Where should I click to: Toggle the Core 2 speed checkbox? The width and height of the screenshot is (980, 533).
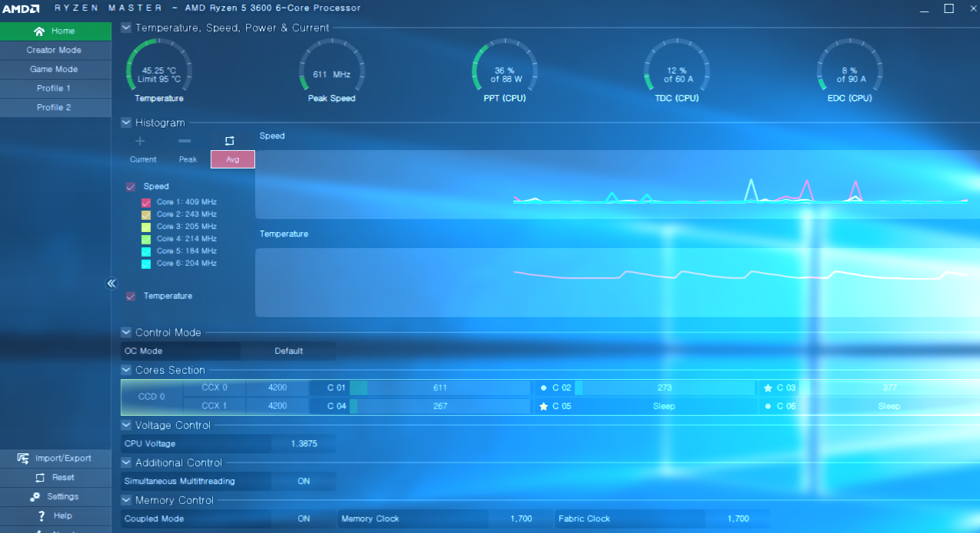146,215
